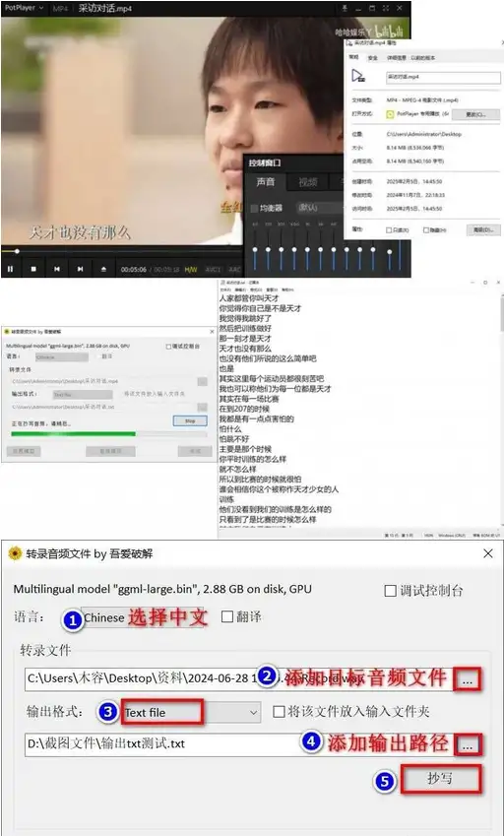The height and width of the screenshot is (836, 504).
Task: Switch to the 视频 tab in the control window
Action: pos(308,182)
